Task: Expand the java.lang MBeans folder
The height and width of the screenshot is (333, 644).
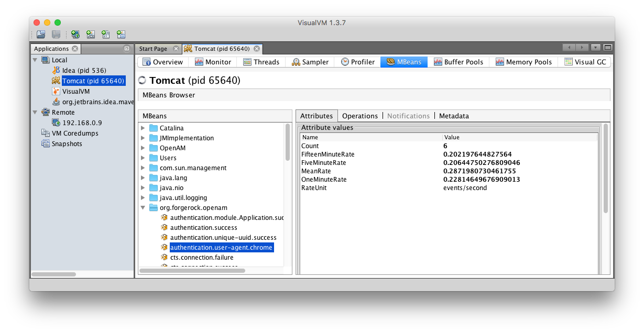Action: point(143,177)
